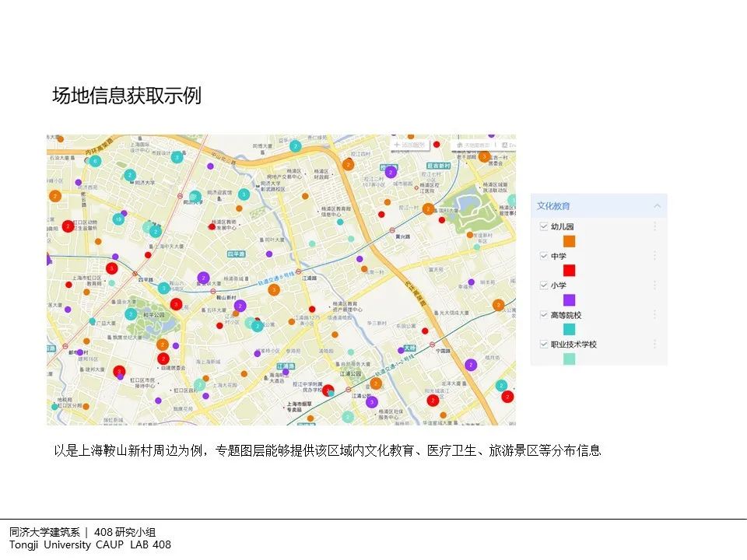Click the purple cluster 2 left of 杨浦基城
This screenshot has height=560, width=747.
203,278
